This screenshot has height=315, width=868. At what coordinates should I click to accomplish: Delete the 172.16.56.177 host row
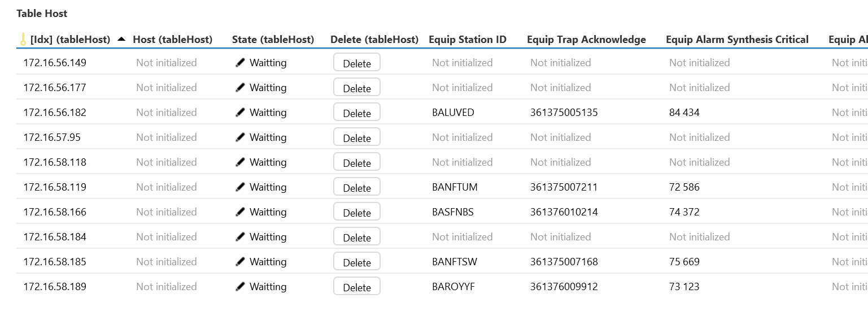pos(357,88)
